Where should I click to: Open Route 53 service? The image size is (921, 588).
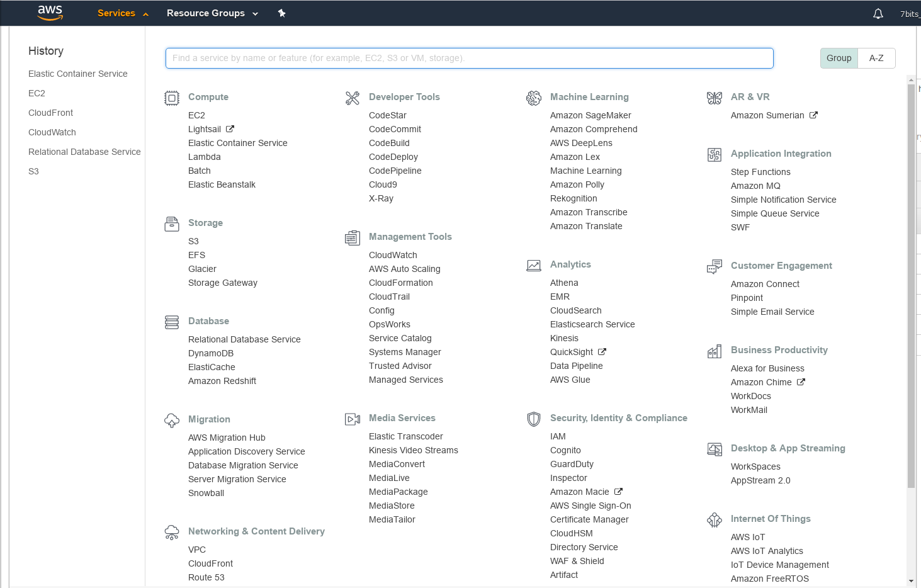(206, 577)
